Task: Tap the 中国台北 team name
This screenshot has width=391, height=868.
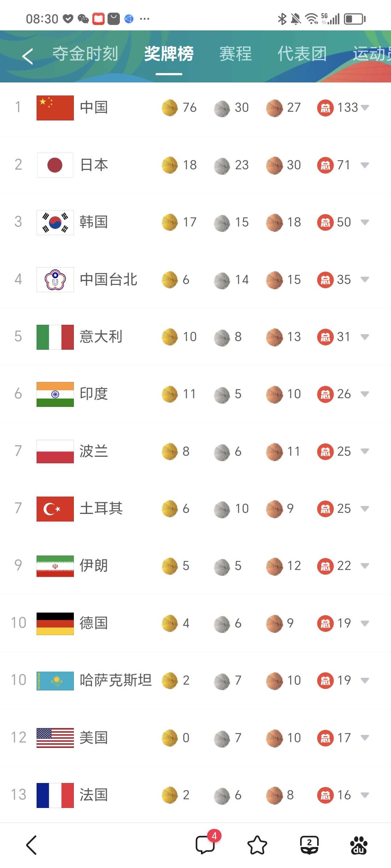Action: [x=109, y=280]
